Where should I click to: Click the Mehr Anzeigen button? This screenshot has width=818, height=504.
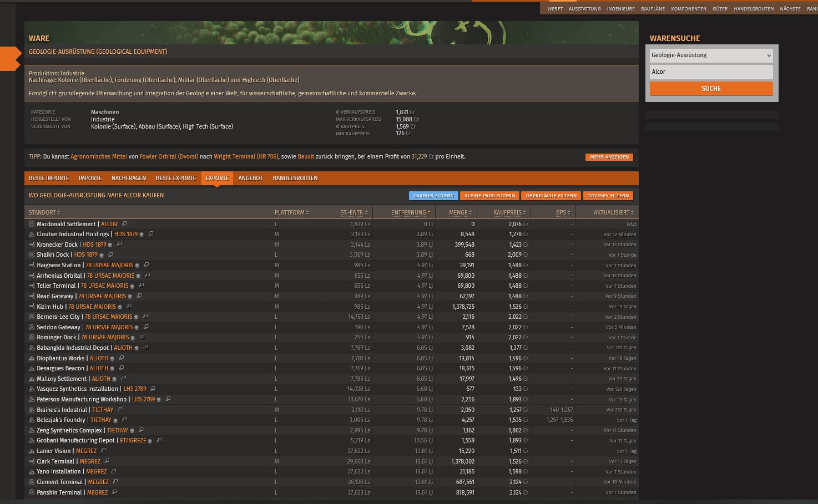(609, 157)
